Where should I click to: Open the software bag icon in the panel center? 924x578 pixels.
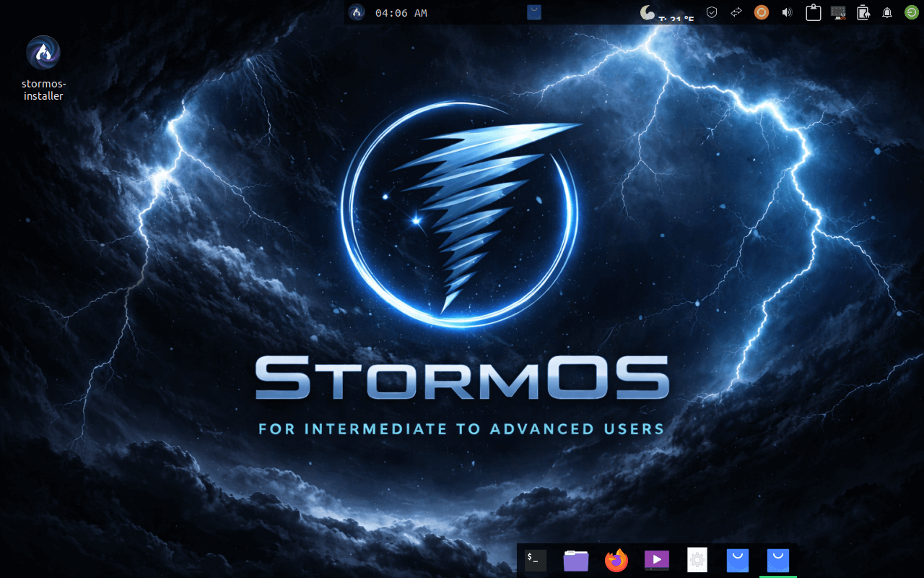(x=535, y=12)
